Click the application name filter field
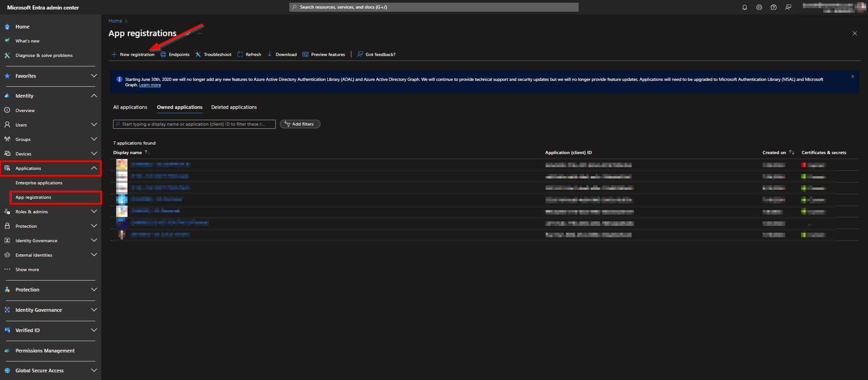This screenshot has height=380, width=868. [x=194, y=124]
